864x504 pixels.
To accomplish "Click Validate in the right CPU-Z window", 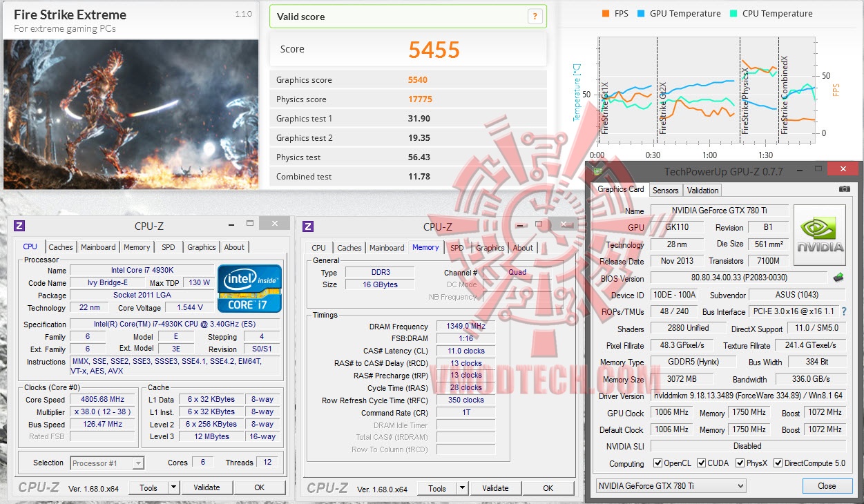I will [495, 488].
